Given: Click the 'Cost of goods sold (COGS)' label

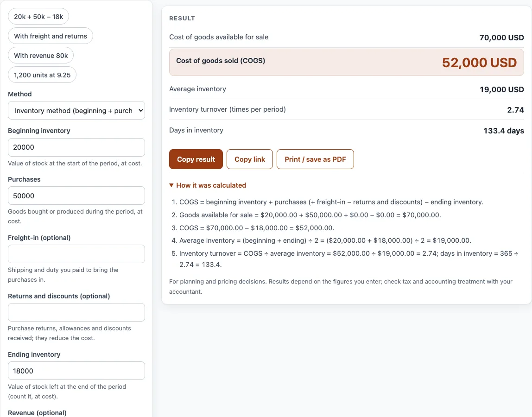Looking at the screenshot, I should [221, 61].
